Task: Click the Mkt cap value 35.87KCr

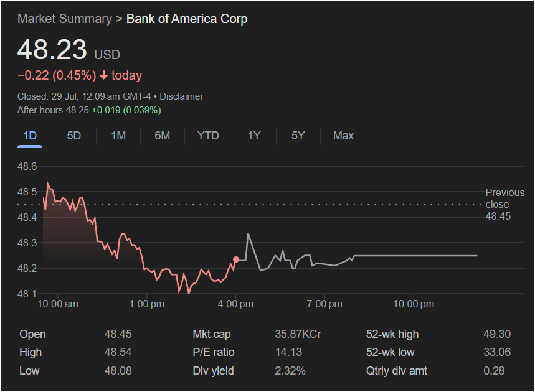Action: click(x=298, y=334)
